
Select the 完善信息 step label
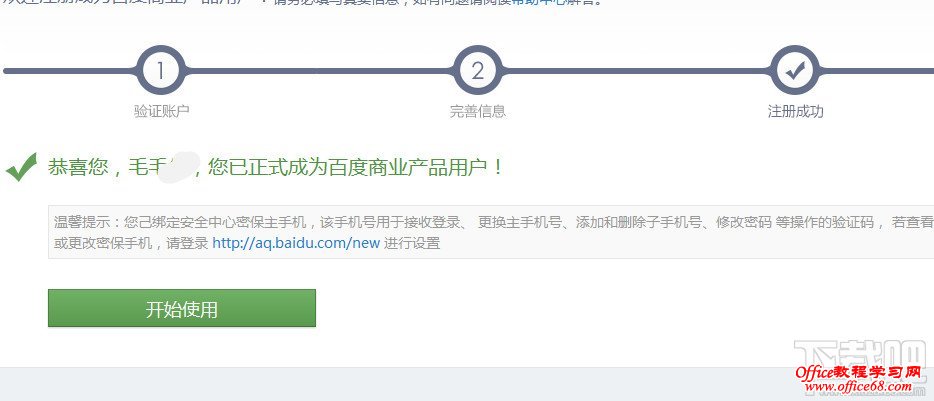coord(478,111)
